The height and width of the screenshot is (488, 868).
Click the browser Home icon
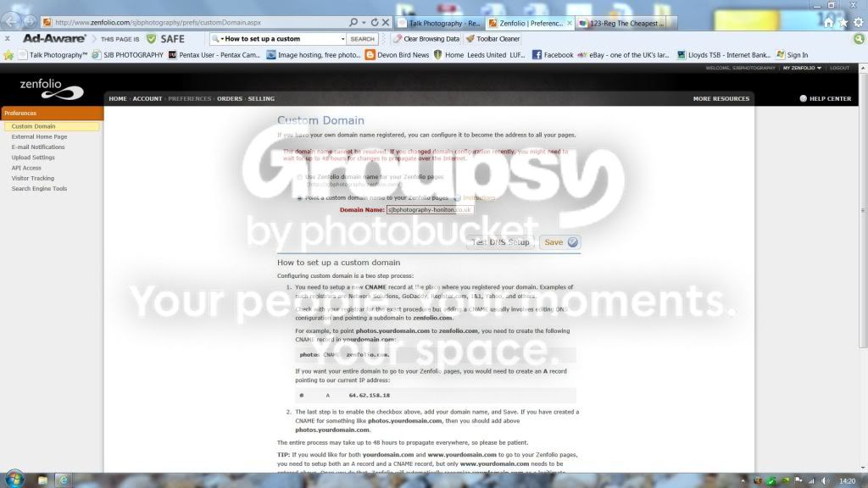[x=828, y=22]
